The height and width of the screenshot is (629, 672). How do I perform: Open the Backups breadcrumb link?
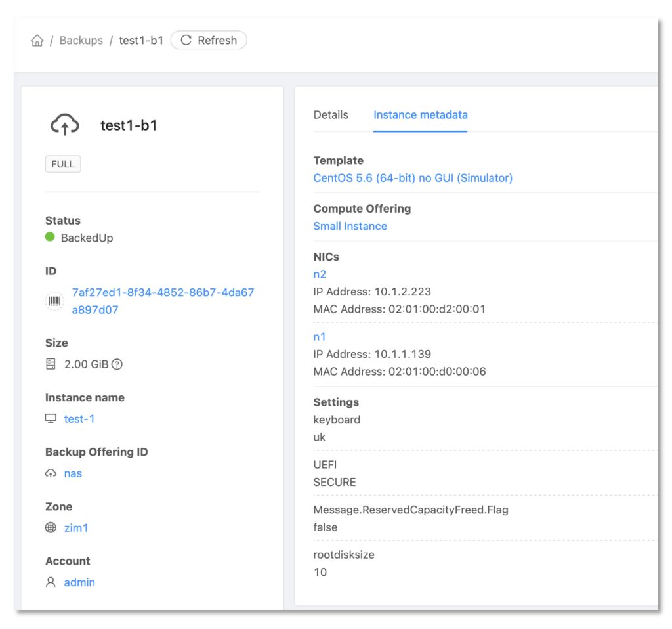[81, 40]
